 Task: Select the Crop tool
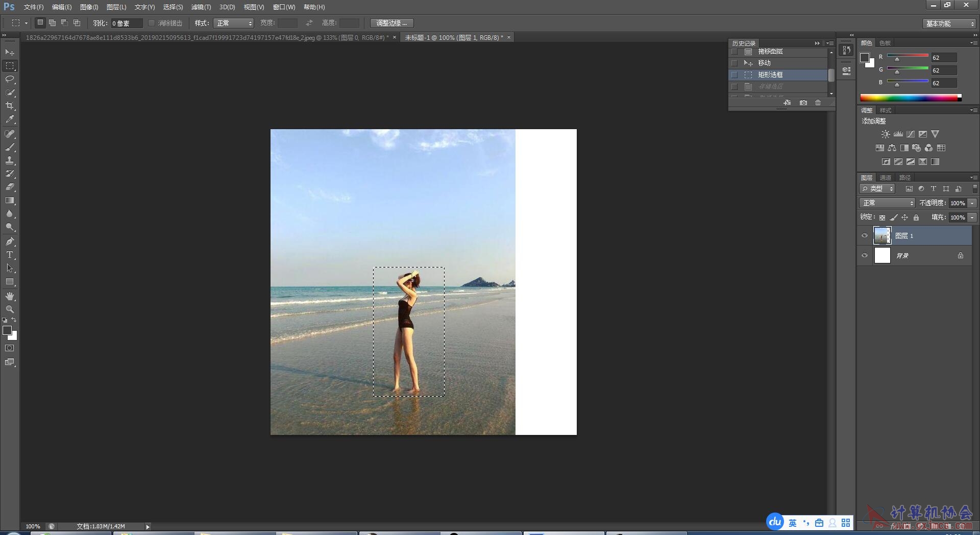tap(10, 106)
